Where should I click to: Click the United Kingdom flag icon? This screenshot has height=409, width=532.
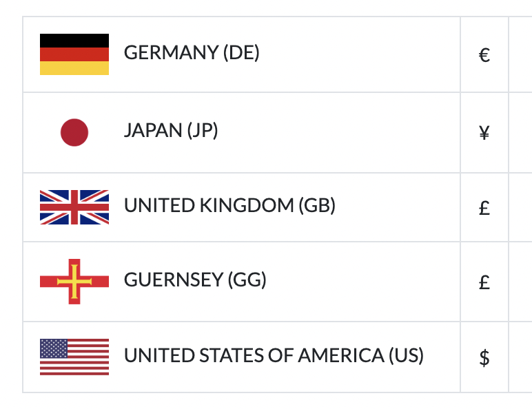point(74,207)
